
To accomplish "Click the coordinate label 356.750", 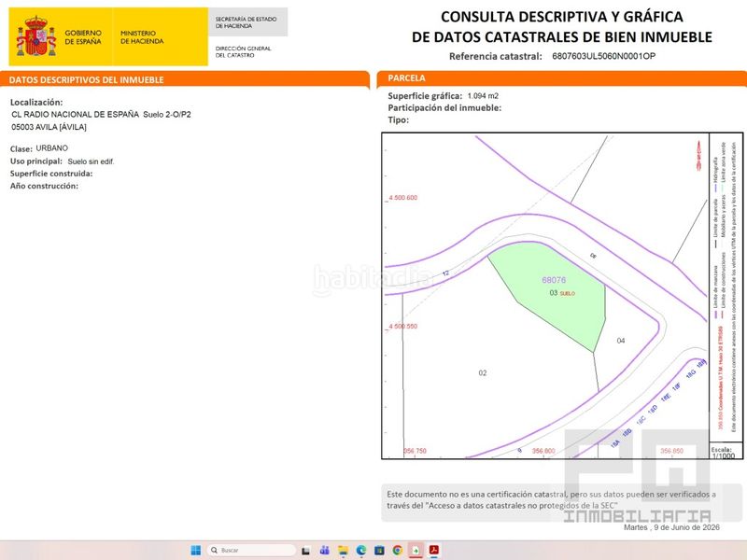I will click(x=415, y=451).
